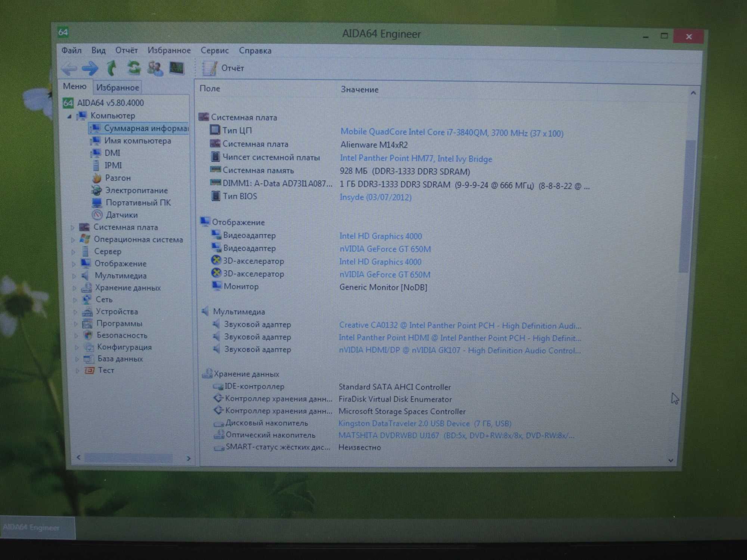
Task: Click the sidebar horizontal scroll right arrow
Action: pos(189,458)
